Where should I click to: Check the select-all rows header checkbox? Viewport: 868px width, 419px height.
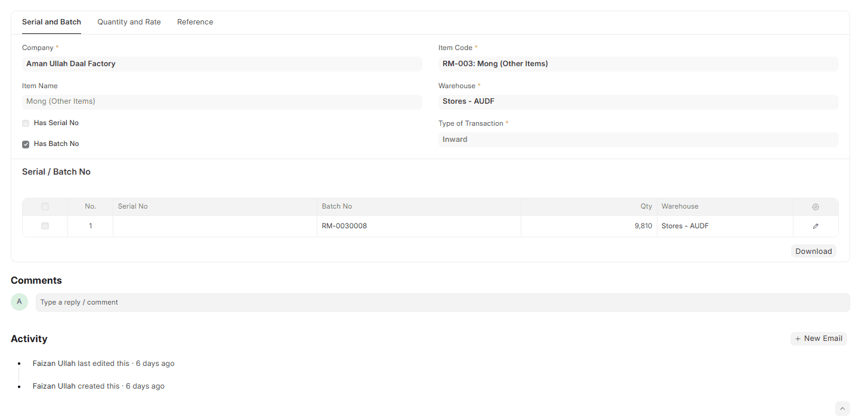(x=45, y=207)
